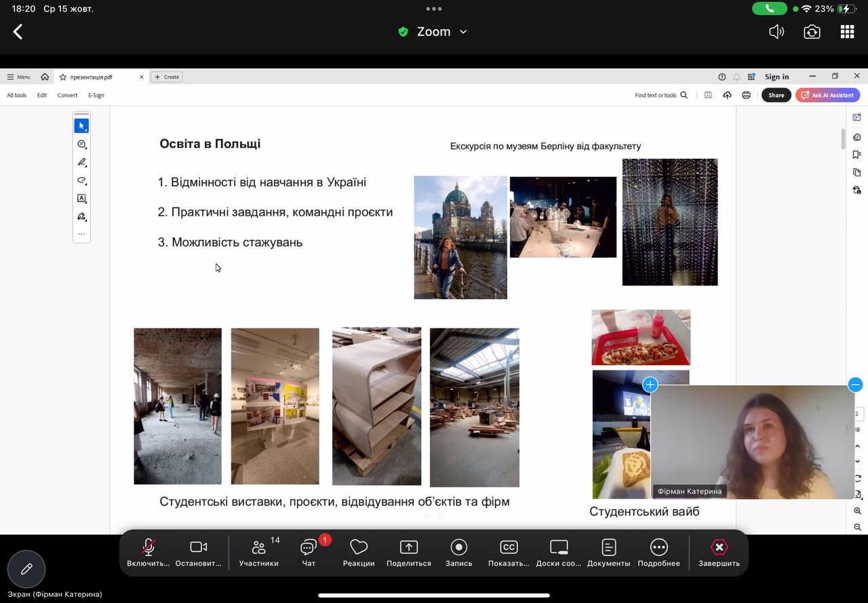The height and width of the screenshot is (603, 868).
Task: Toggle closed captions CC button
Action: pyautogui.click(x=509, y=553)
